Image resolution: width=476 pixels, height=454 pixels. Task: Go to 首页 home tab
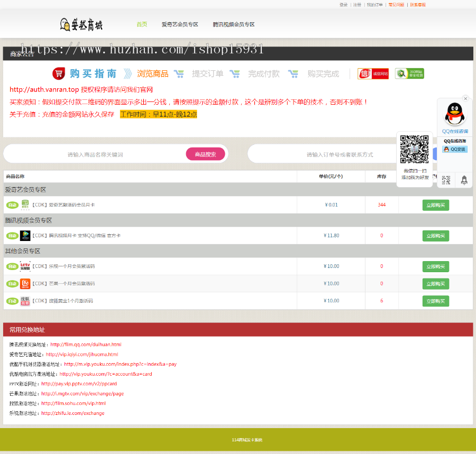[142, 24]
